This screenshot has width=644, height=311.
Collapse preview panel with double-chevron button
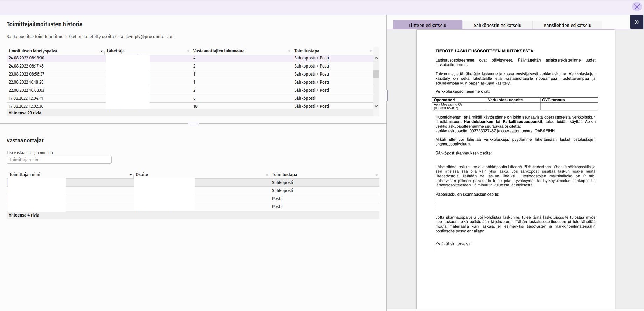point(637,22)
